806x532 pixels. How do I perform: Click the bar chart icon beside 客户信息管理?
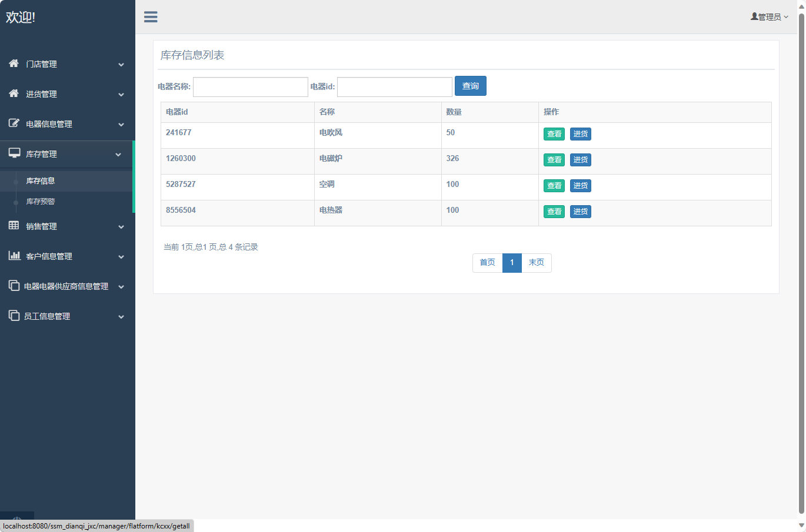click(x=14, y=256)
